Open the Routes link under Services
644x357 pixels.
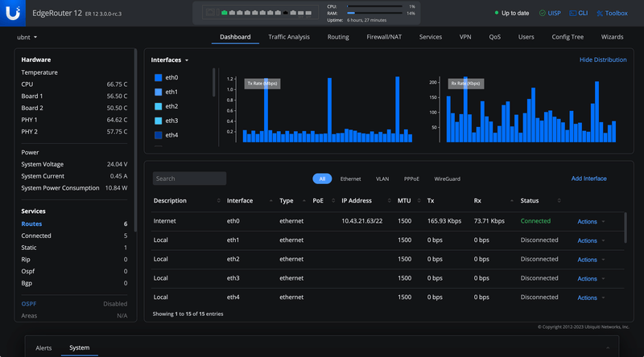click(x=31, y=224)
